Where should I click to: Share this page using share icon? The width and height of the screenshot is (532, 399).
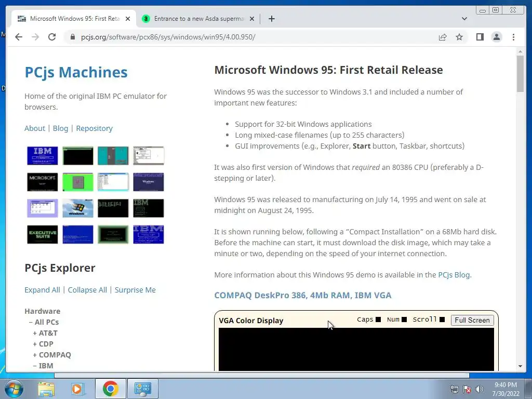click(x=443, y=37)
